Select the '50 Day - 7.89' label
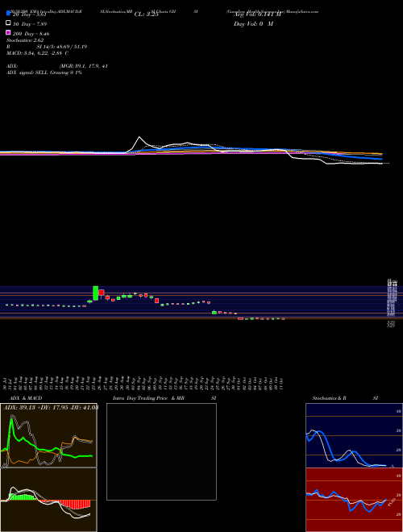403x532 pixels. click(30, 24)
